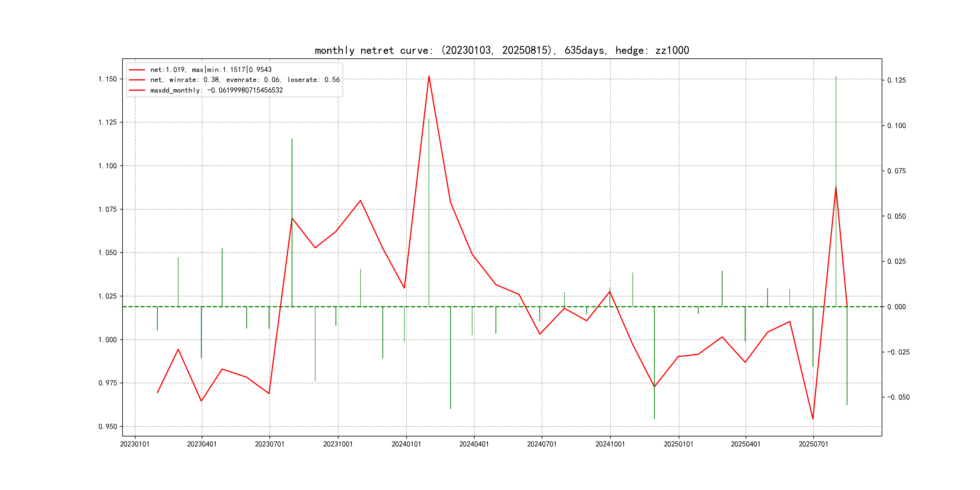Click the 1.150 left y-axis label

click(107, 79)
